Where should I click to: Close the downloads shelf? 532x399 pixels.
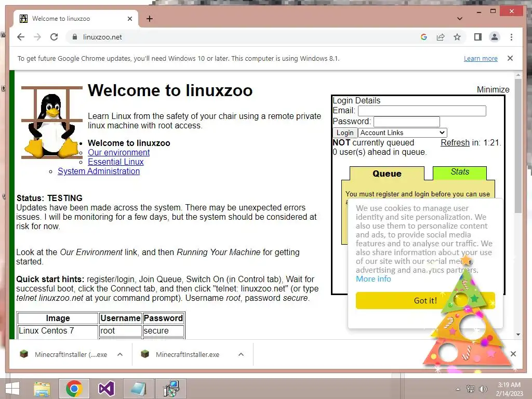click(x=513, y=354)
